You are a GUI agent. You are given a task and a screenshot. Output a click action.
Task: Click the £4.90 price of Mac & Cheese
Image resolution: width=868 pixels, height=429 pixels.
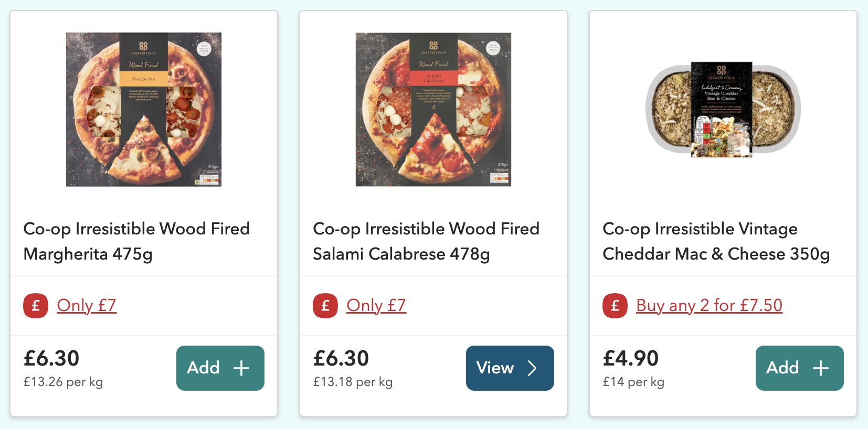coord(631,359)
